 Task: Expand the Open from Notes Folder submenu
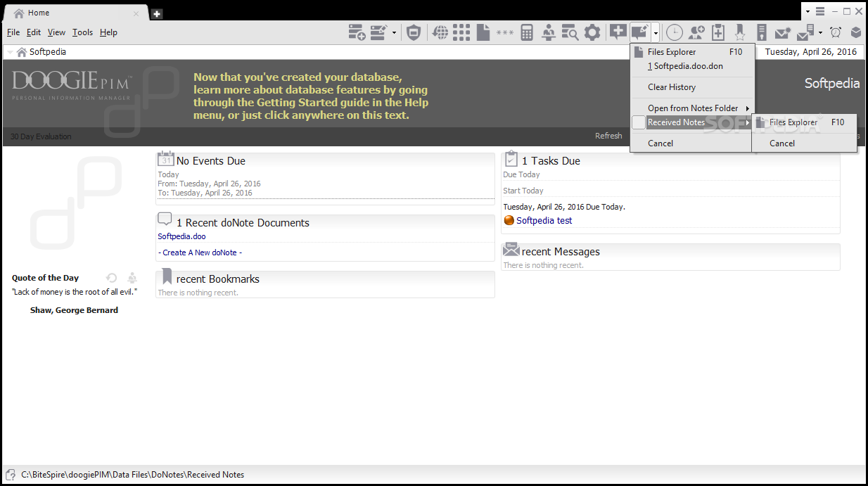[x=692, y=108]
